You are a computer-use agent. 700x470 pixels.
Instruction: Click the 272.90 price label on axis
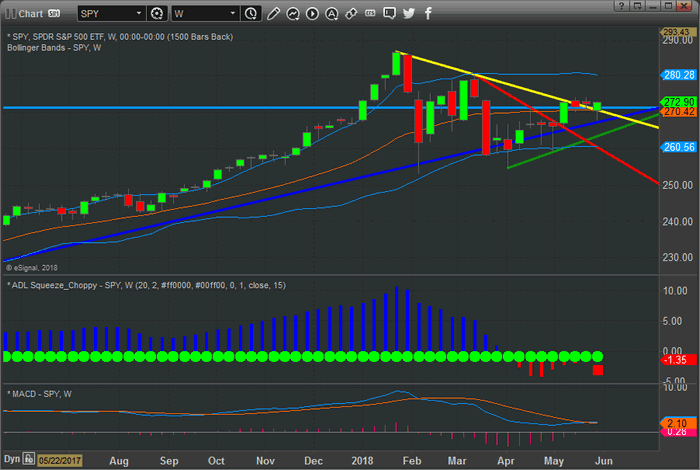click(x=678, y=103)
